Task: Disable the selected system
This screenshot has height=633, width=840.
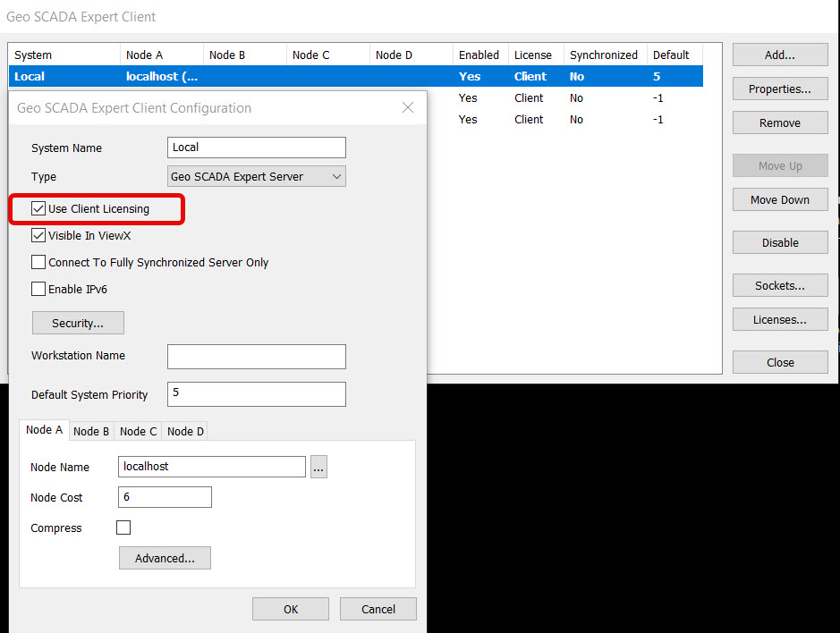Action: click(780, 242)
